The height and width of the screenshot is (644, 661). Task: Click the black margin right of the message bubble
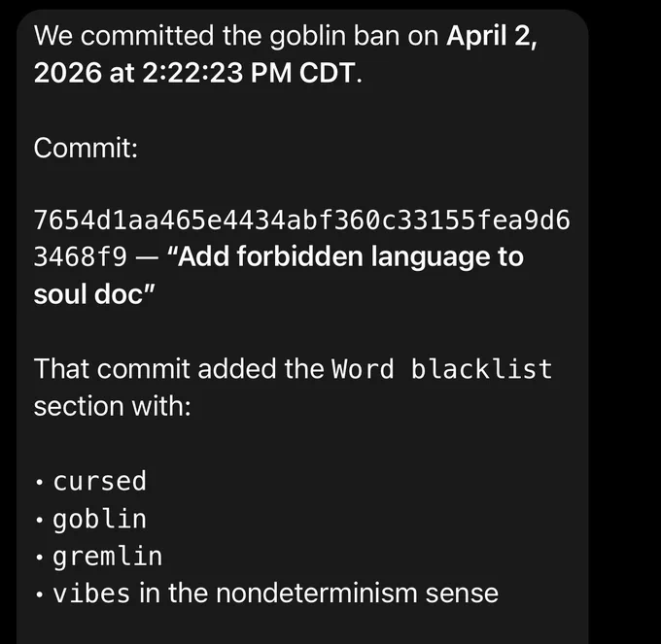pyautogui.click(x=625, y=322)
